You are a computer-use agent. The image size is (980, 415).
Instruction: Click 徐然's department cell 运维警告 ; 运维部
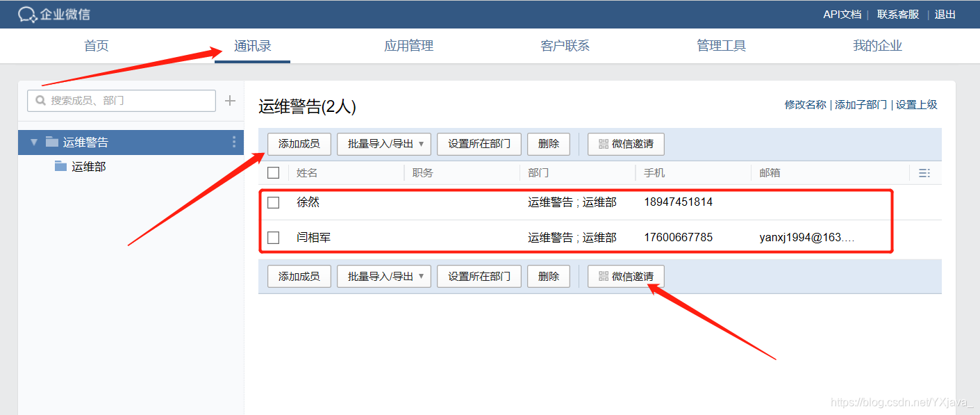coord(572,202)
